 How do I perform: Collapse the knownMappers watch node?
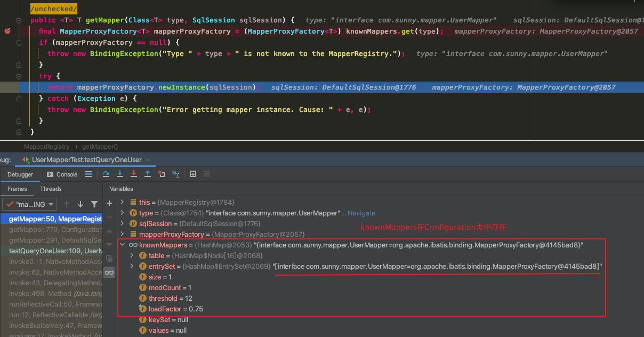(122, 245)
